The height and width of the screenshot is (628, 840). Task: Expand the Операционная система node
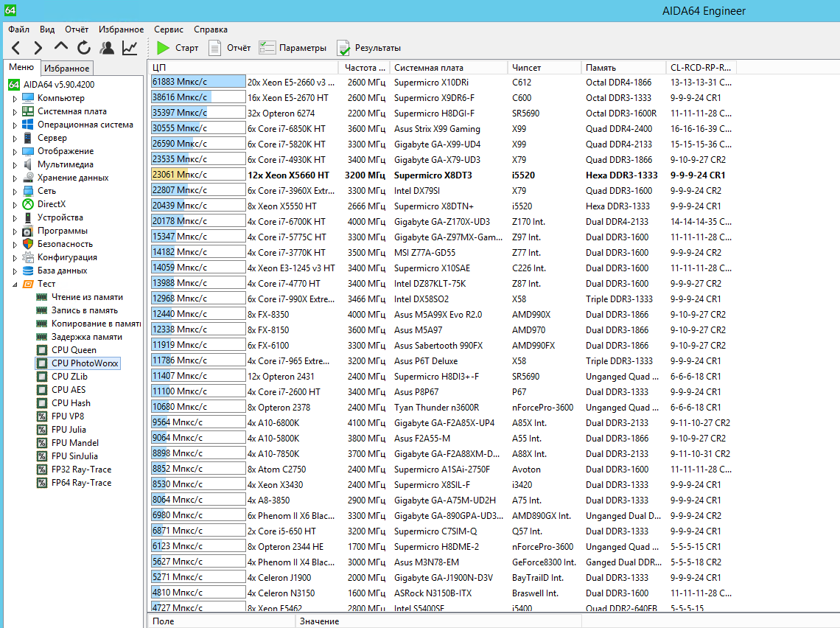coord(15,125)
